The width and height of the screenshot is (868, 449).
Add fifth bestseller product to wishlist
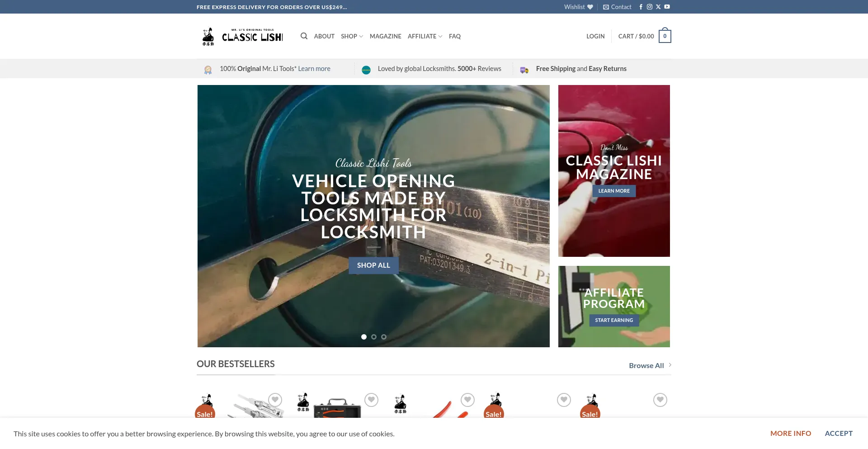(660, 400)
